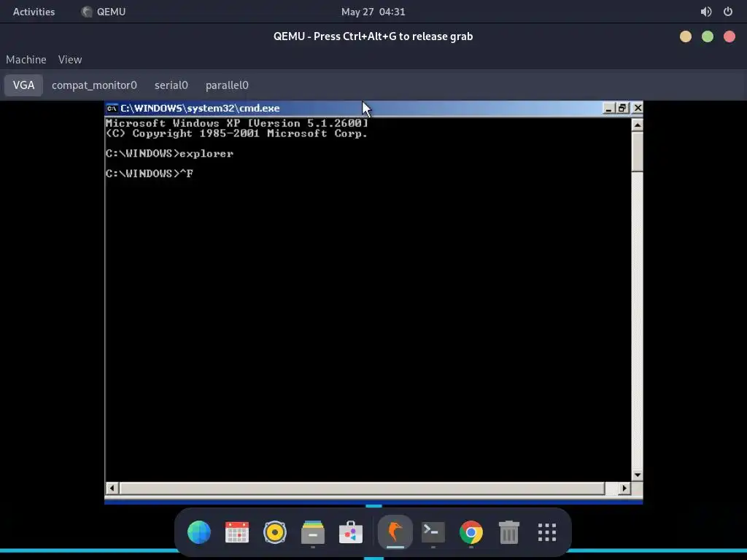The image size is (747, 560).
Task: Open the Trash in dock
Action: 508,532
